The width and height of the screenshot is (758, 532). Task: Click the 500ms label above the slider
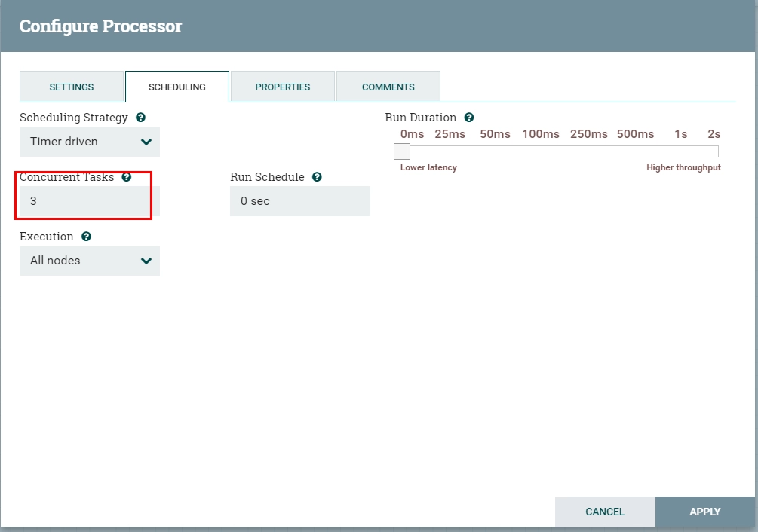[x=635, y=134]
